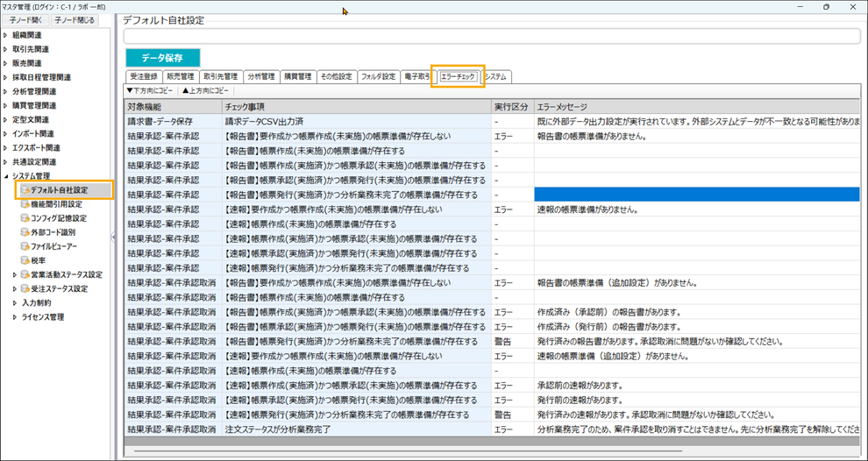Click the 営業活動ステータス設定 folder icon
Screen dimensions: 868x461
coord(25,274)
